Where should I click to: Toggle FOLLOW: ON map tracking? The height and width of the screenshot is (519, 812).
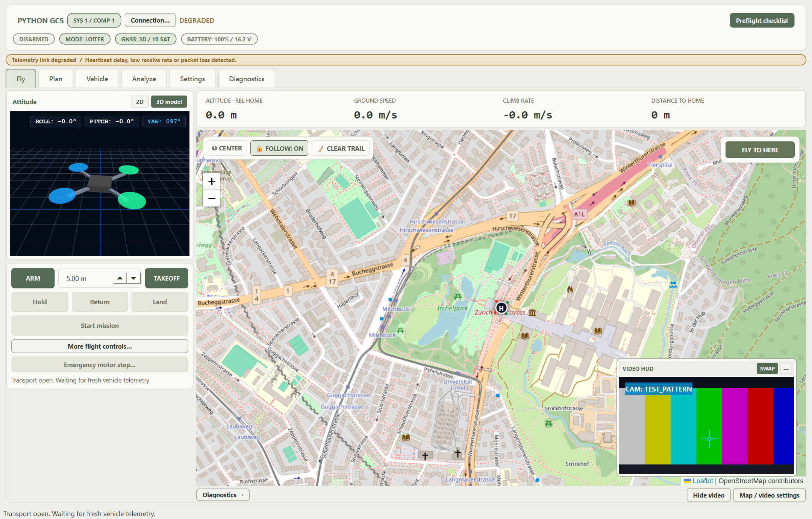click(x=280, y=148)
